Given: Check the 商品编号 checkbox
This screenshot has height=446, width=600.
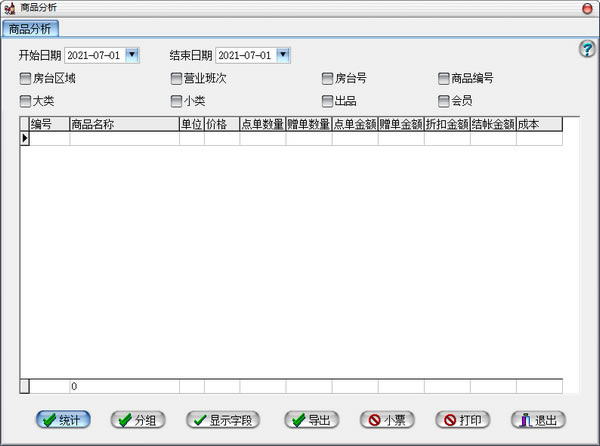Looking at the screenshot, I should pyautogui.click(x=444, y=78).
